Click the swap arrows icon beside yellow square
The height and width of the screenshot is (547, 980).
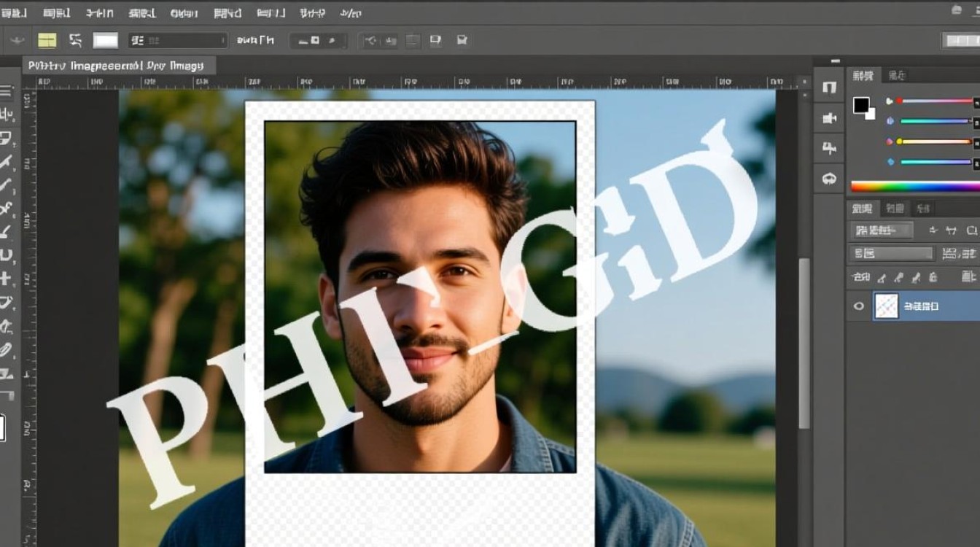[x=75, y=40]
